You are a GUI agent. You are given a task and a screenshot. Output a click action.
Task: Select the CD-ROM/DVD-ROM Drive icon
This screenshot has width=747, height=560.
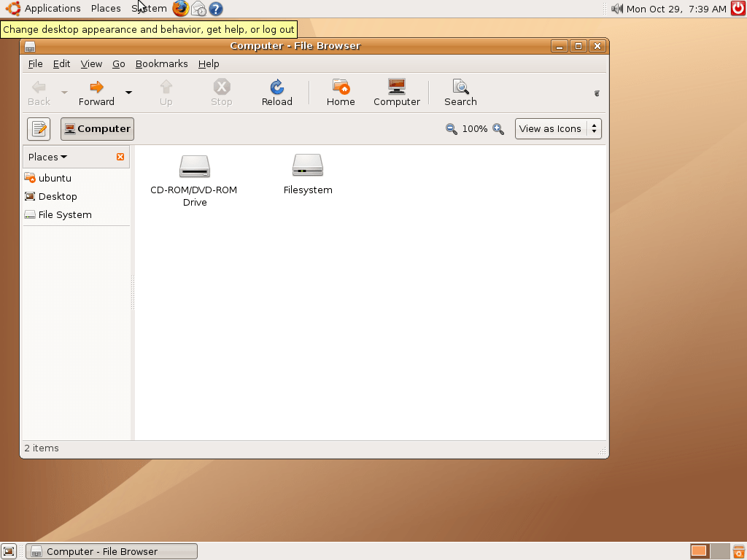pos(194,166)
